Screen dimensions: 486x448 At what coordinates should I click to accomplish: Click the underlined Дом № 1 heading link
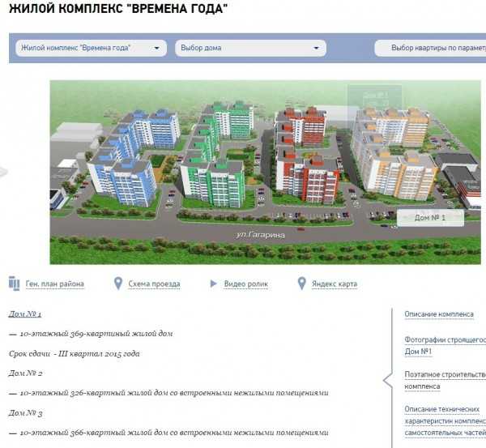[x=25, y=314]
